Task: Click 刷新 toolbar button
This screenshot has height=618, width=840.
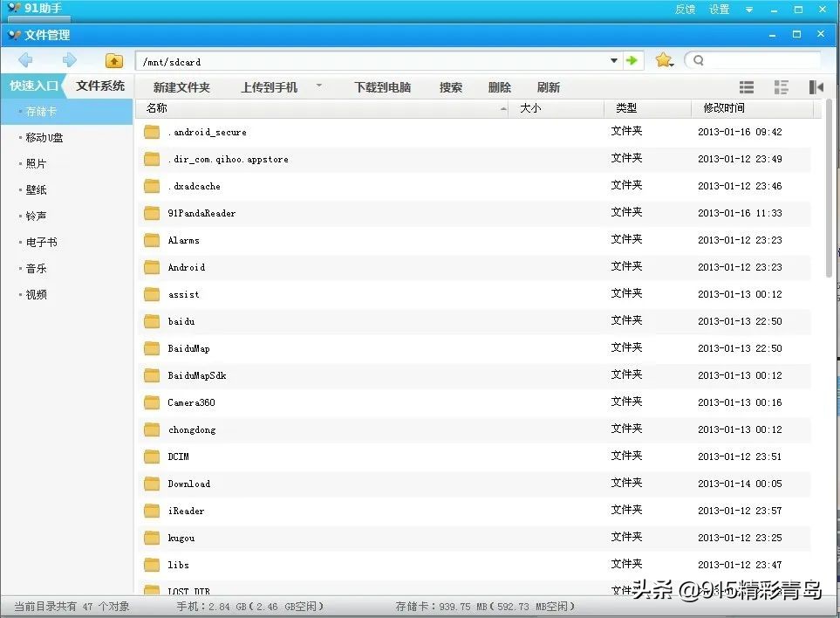Action: [x=548, y=87]
